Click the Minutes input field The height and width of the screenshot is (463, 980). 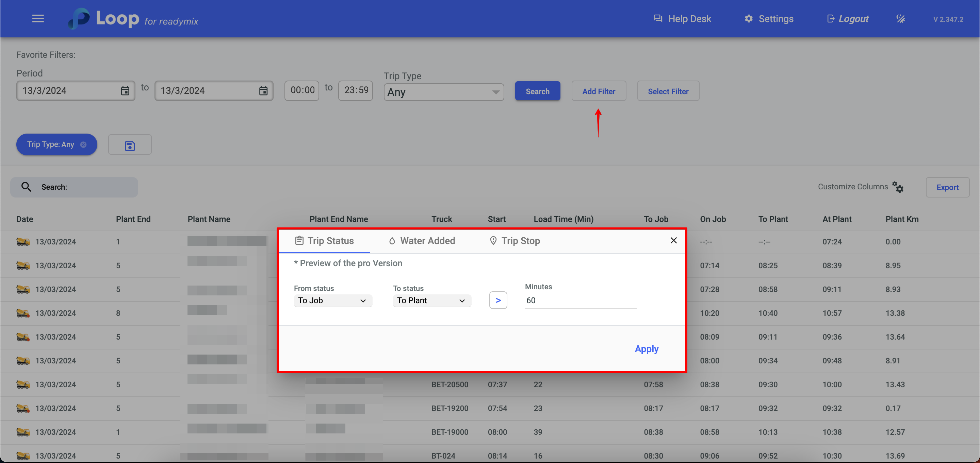[580, 301]
